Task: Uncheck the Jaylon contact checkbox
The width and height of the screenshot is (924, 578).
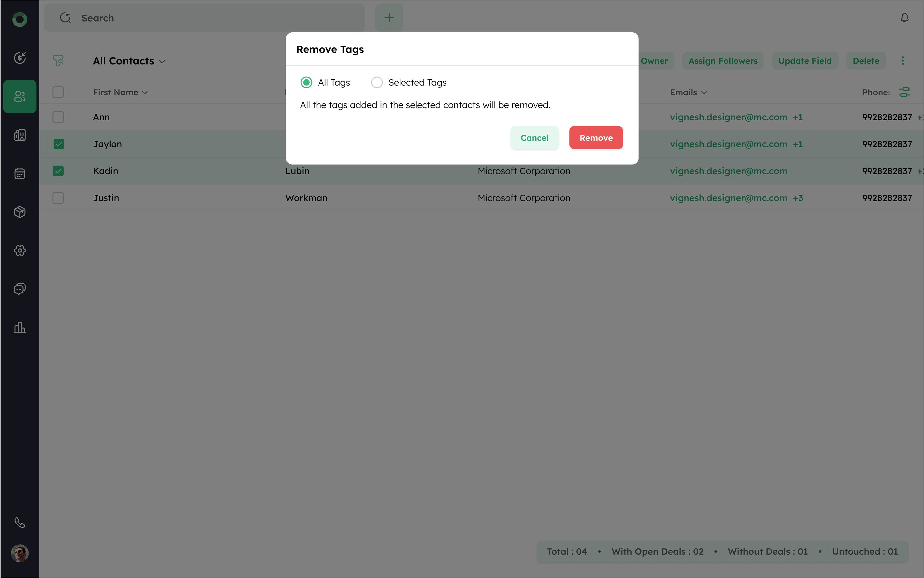Action: click(x=58, y=144)
